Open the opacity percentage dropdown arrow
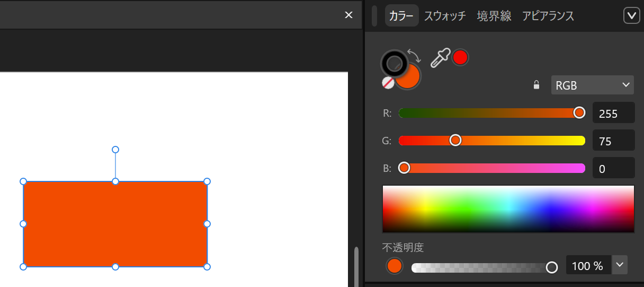Image resolution: width=644 pixels, height=287 pixels. coord(620,265)
